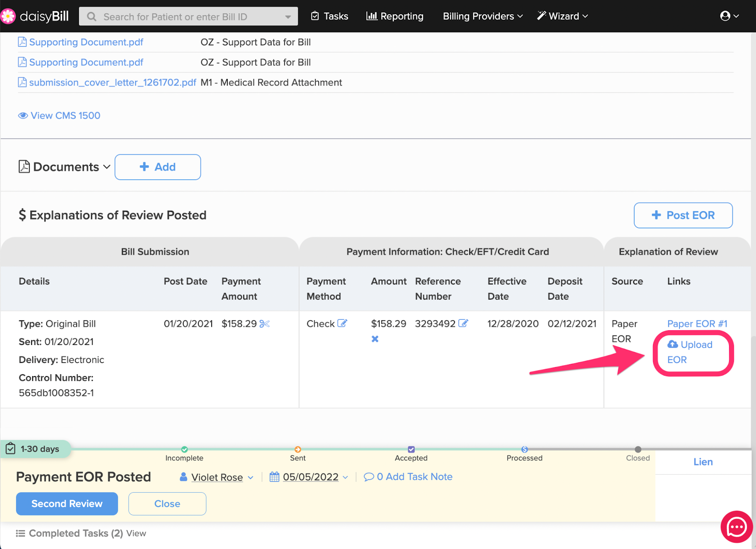This screenshot has width=756, height=549.
Task: Open the account menu chevron
Action: 736,16
